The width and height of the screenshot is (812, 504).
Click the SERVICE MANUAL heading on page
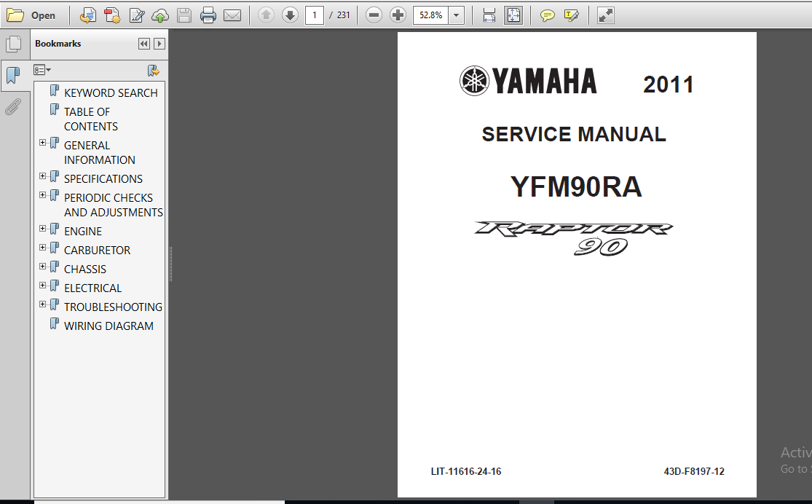(574, 134)
